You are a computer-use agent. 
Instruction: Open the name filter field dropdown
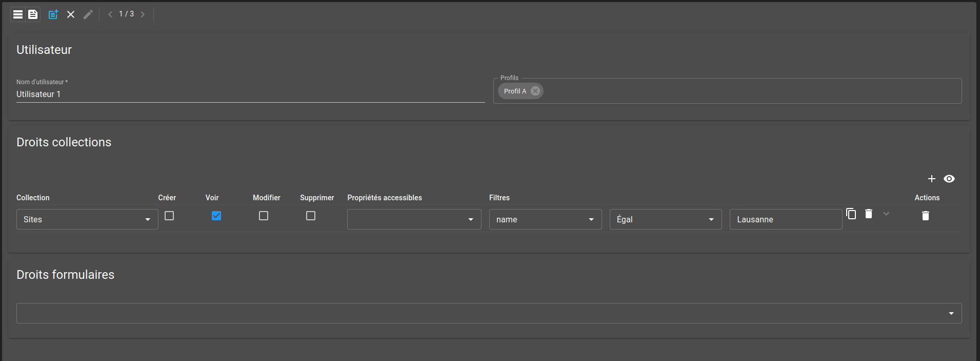[x=546, y=219]
